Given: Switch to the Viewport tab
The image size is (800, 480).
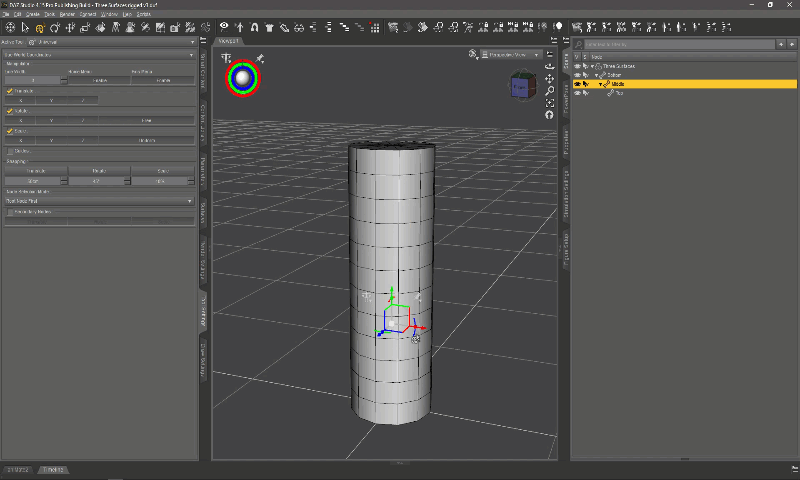Looking at the screenshot, I should tap(228, 41).
